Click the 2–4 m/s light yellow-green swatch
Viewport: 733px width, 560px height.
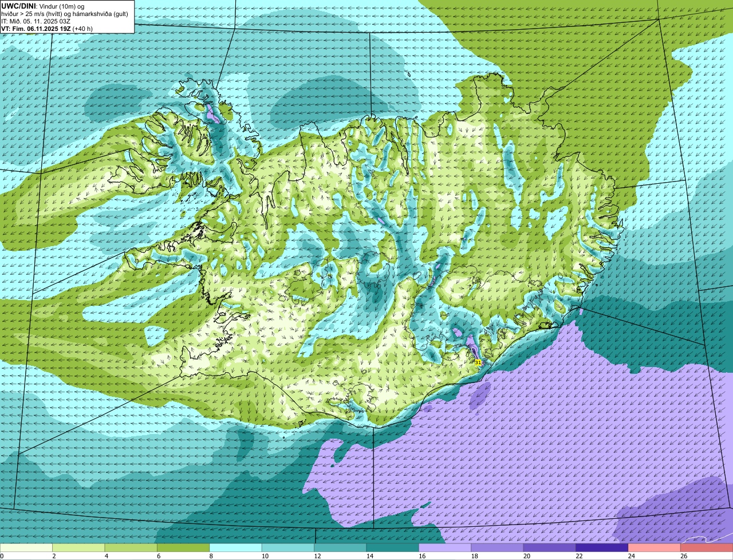(78, 547)
